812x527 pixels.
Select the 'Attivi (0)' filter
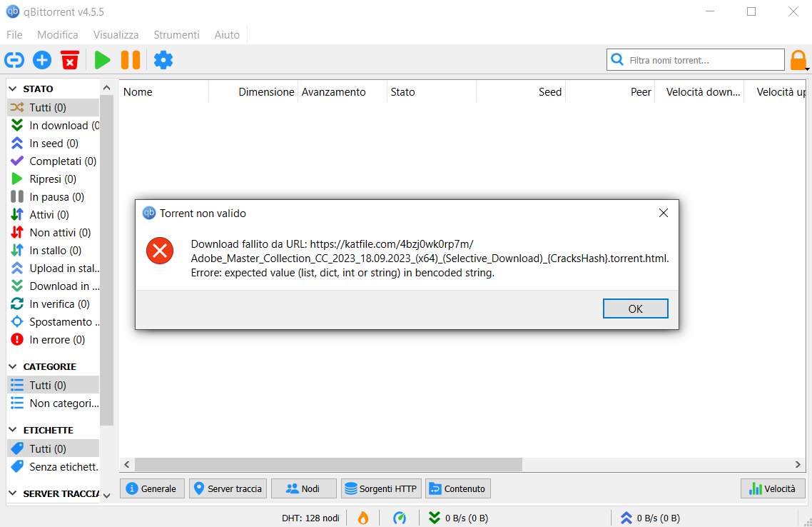coord(54,215)
